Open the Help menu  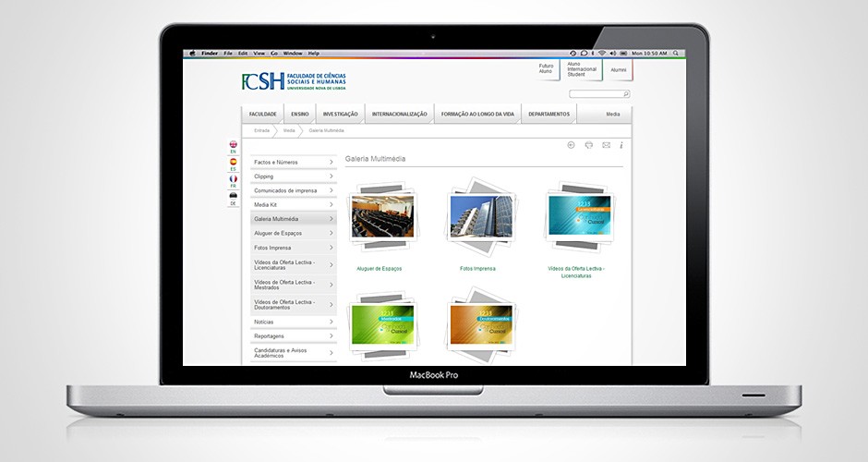click(314, 54)
